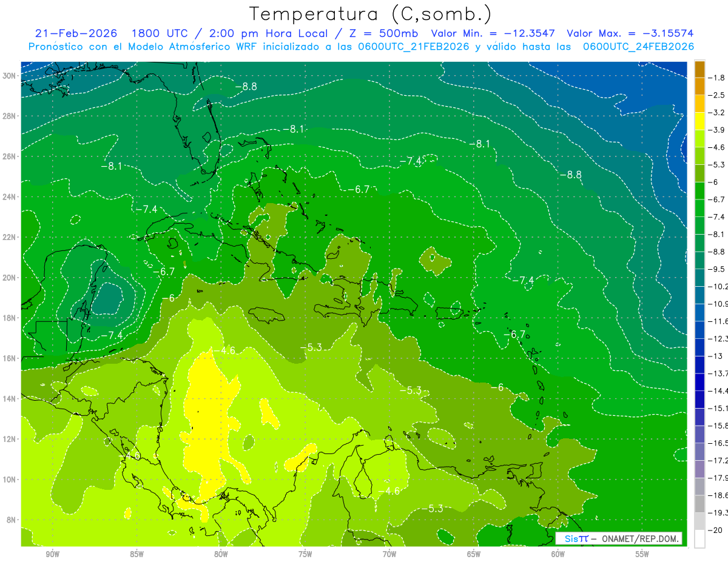Click the colorbar label "-3.2"
The image size is (728, 562).
coord(716,113)
